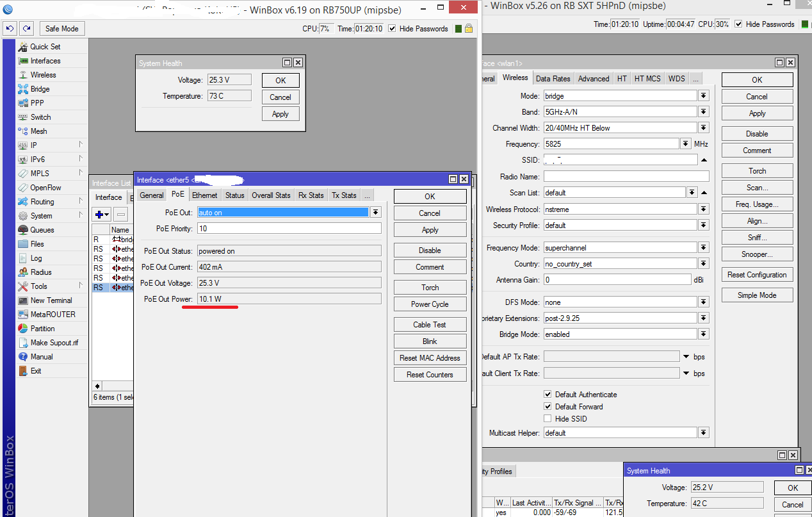Click the green status square in the left toolbar

pyautogui.click(x=459, y=29)
